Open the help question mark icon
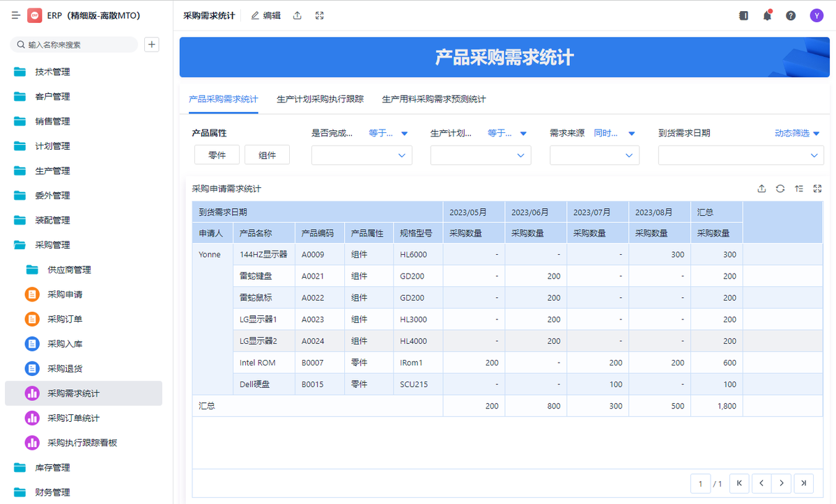836x504 pixels. (791, 15)
